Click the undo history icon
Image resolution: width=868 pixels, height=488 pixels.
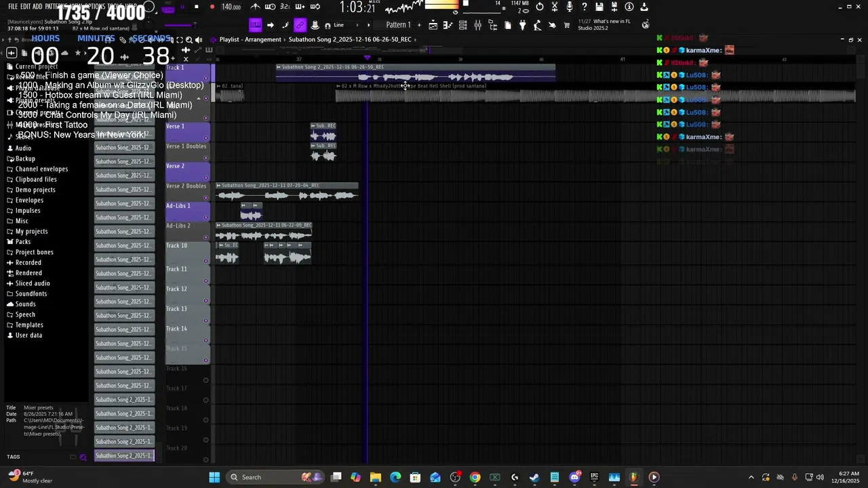click(x=540, y=7)
